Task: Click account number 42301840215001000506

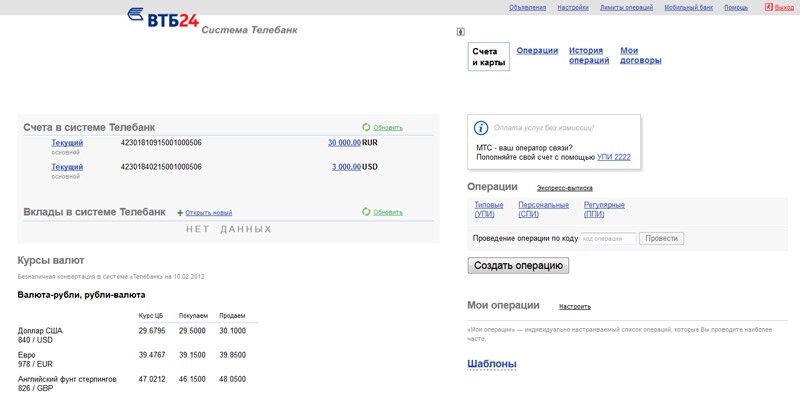Action: click(x=161, y=167)
